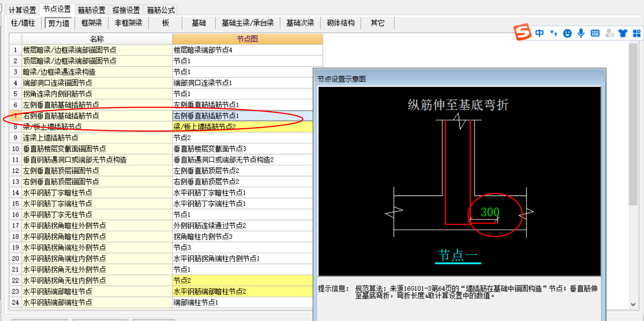The height and width of the screenshot is (321, 644).
Task: Click the down arrow of right scrollbar
Action: coord(633,304)
